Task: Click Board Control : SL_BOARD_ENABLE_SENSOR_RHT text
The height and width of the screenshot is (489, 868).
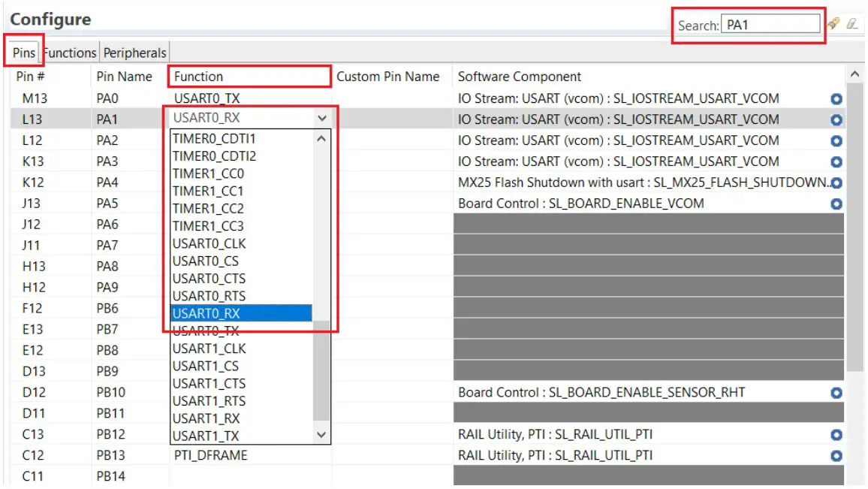Action: (x=601, y=392)
